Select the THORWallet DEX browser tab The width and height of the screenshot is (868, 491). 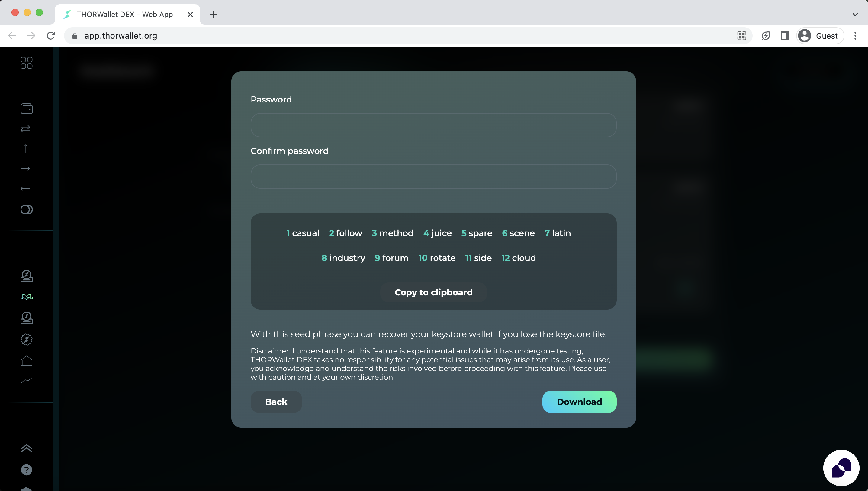coord(125,15)
